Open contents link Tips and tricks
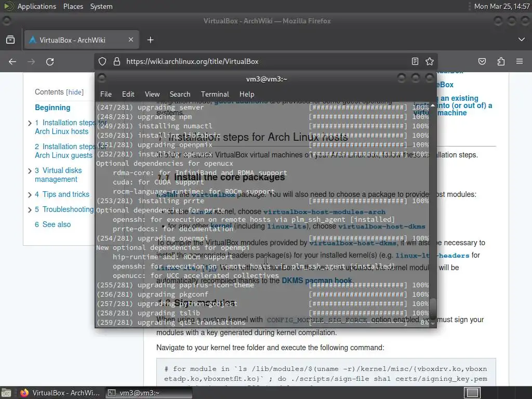532x399 pixels. (x=62, y=194)
